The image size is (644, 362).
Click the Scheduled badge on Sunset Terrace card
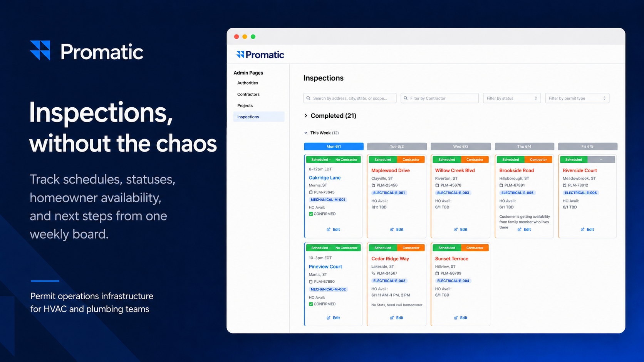pos(447,248)
